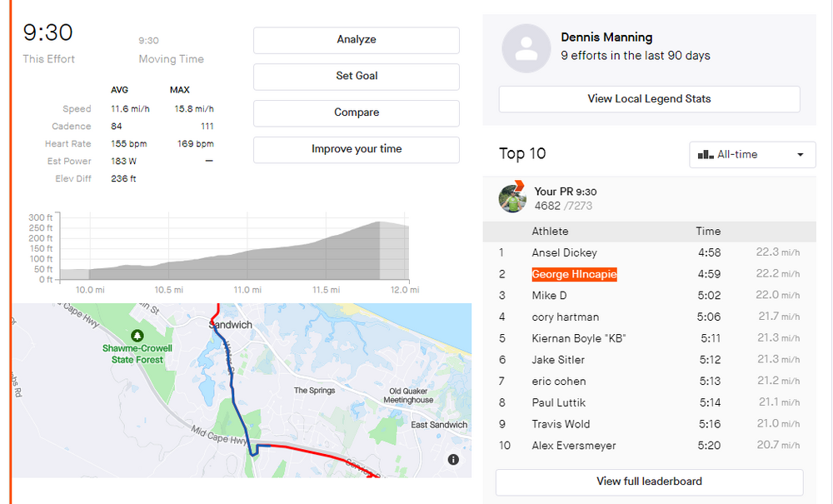The width and height of the screenshot is (833, 504).
Task: Click the Analyze button
Action: click(x=356, y=40)
